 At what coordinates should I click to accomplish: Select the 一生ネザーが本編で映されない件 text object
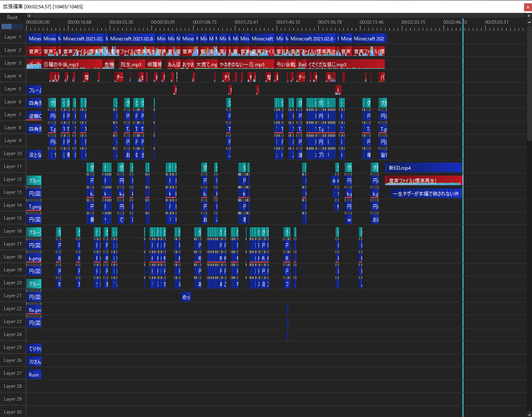coord(427,194)
